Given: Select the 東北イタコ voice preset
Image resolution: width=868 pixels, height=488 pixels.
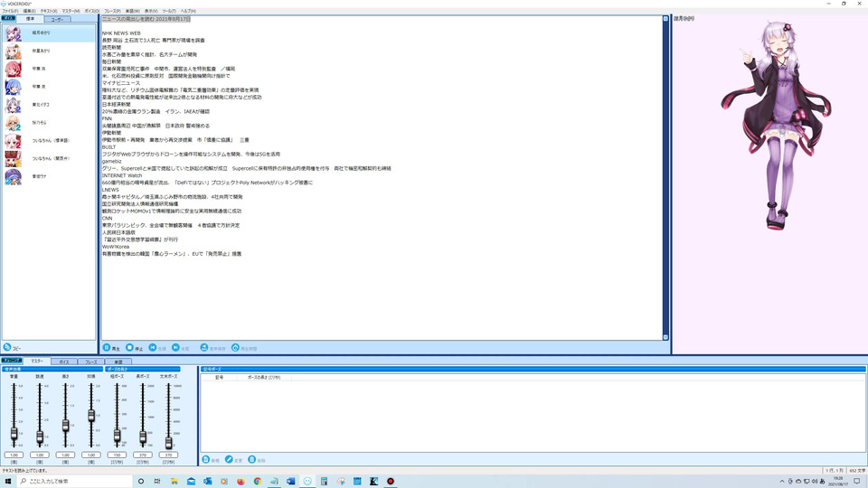Looking at the screenshot, I should tap(49, 105).
